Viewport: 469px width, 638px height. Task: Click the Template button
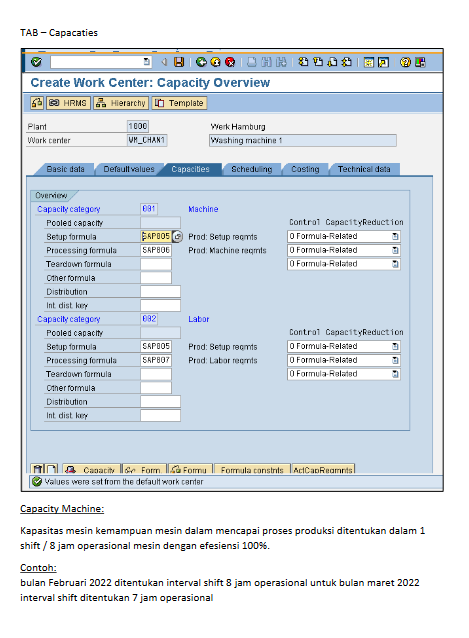click(x=179, y=103)
